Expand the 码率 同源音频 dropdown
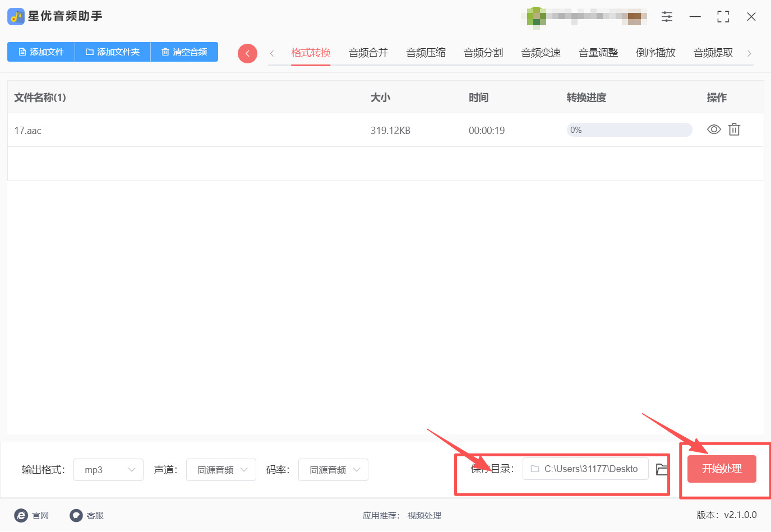 pos(333,470)
